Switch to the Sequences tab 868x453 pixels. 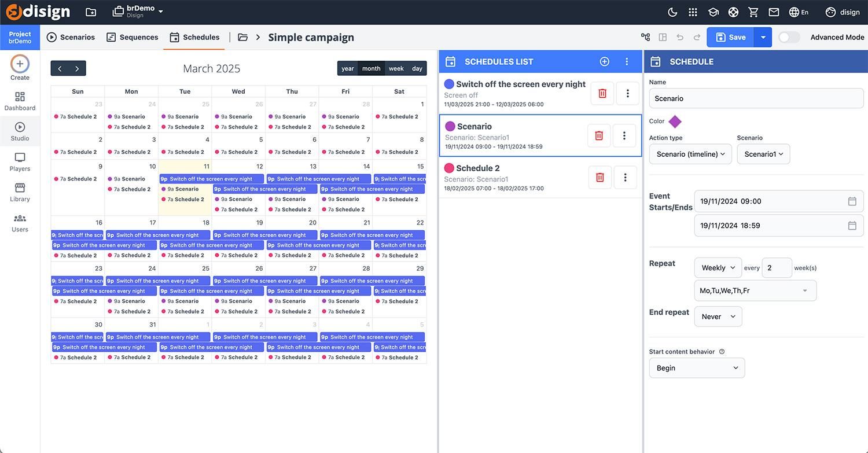[x=132, y=37]
